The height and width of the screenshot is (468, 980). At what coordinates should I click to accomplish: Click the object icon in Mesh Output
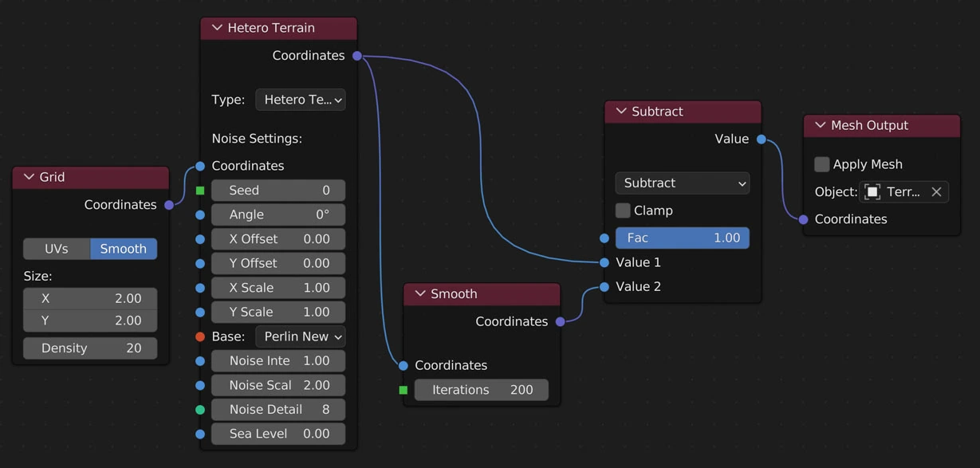click(872, 192)
